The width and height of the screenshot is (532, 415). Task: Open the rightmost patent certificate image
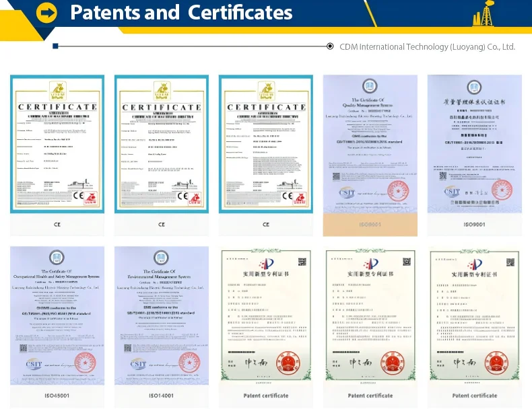475,315
